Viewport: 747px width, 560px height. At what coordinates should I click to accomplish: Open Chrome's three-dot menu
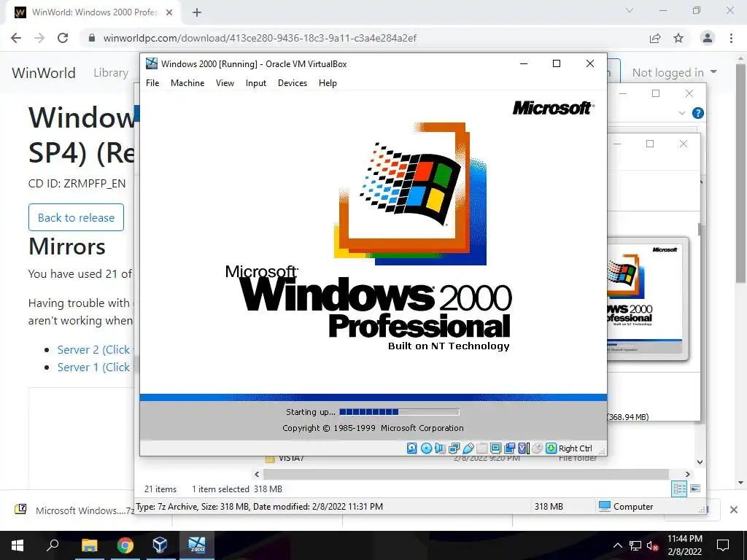(731, 38)
